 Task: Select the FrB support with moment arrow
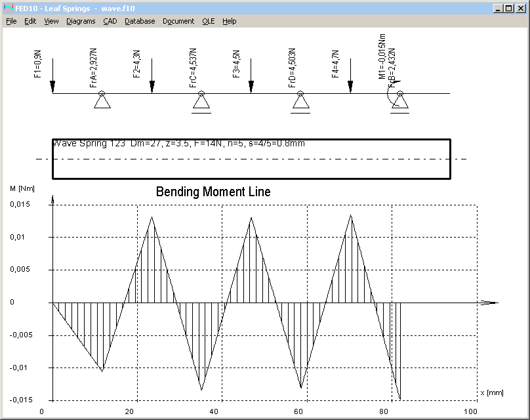click(x=398, y=101)
